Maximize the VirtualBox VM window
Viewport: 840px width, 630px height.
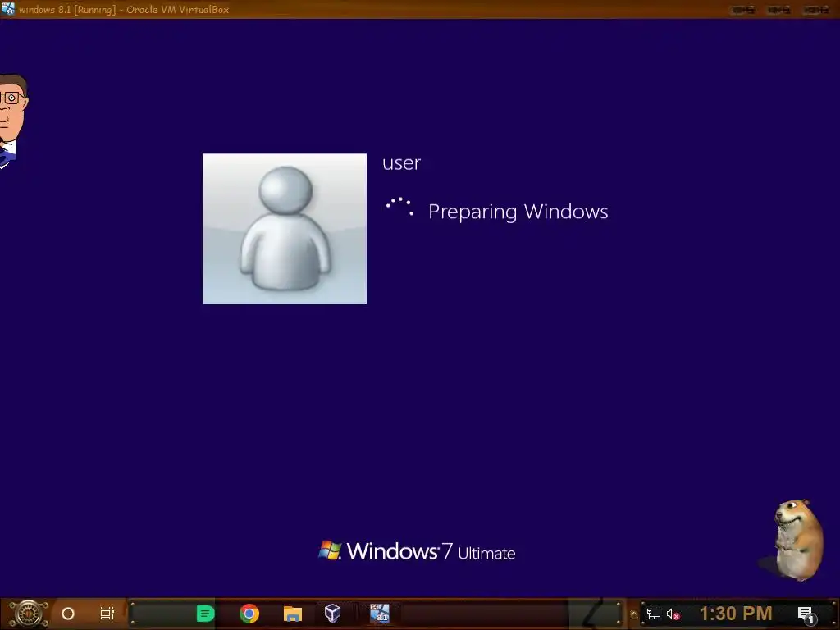coord(779,10)
